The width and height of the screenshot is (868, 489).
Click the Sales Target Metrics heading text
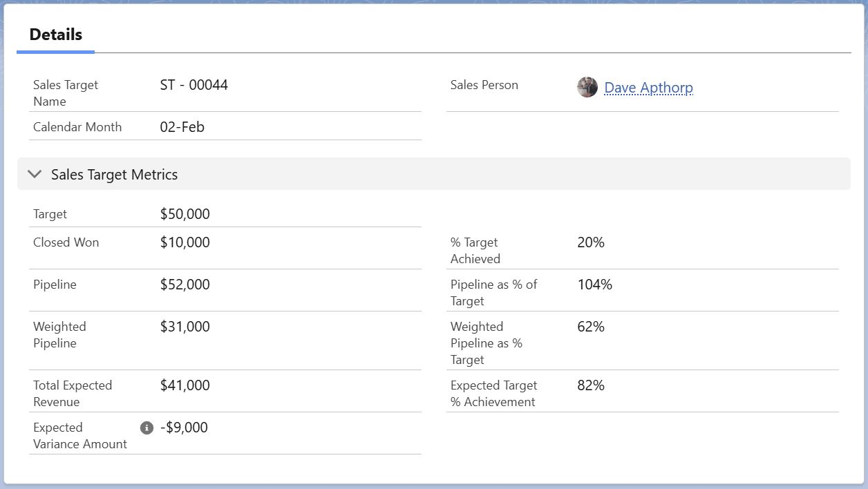(x=115, y=175)
